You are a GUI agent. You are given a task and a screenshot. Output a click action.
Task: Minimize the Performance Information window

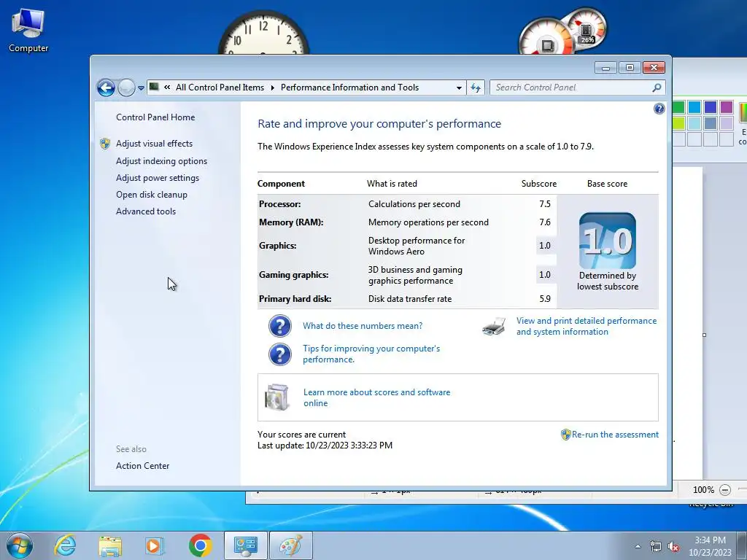tap(606, 68)
